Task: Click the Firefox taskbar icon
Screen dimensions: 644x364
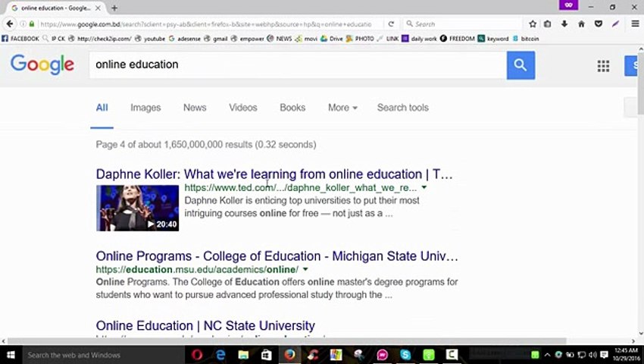Action: [289, 355]
